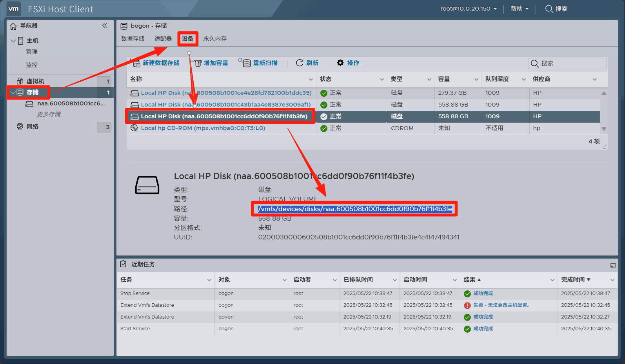Click the Refresh circular arrow icon
The width and height of the screenshot is (625, 364).
coord(300,63)
